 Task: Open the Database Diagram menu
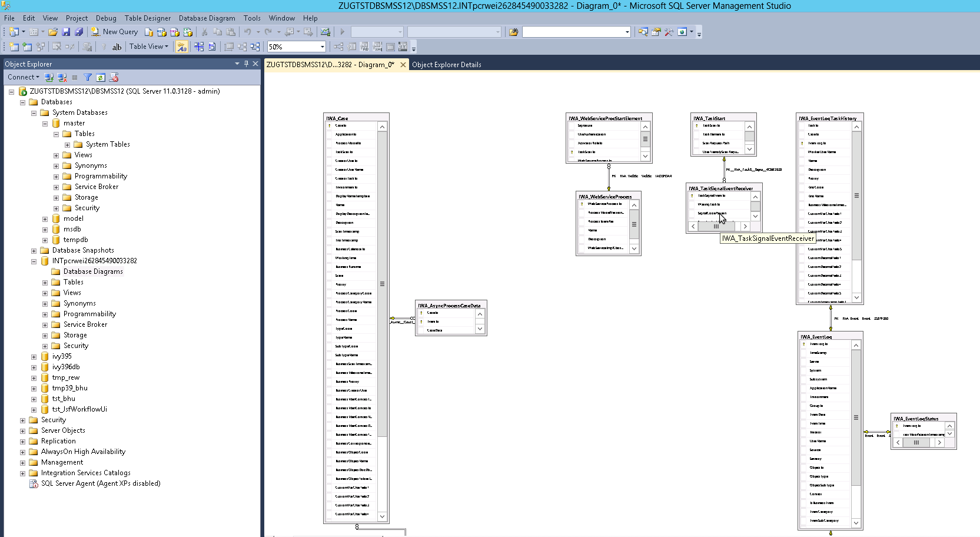click(207, 18)
